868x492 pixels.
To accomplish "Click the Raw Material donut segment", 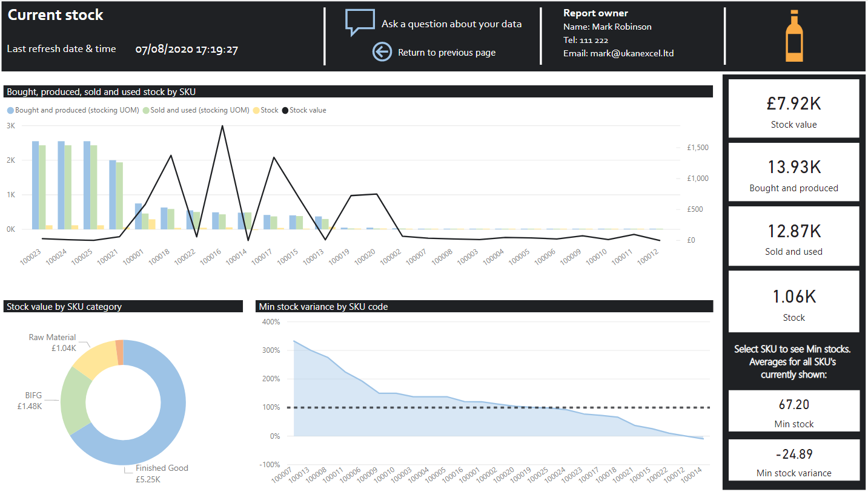I will tap(94, 361).
